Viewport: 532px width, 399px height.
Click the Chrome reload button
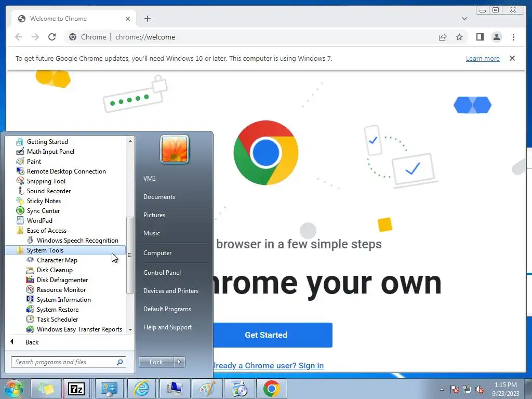click(52, 37)
